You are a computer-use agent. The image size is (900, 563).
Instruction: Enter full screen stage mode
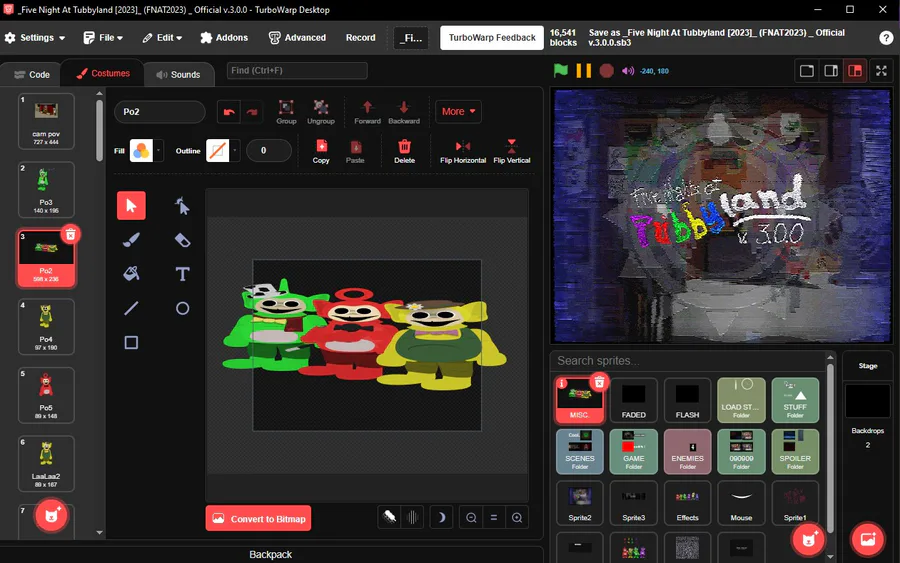coord(881,71)
